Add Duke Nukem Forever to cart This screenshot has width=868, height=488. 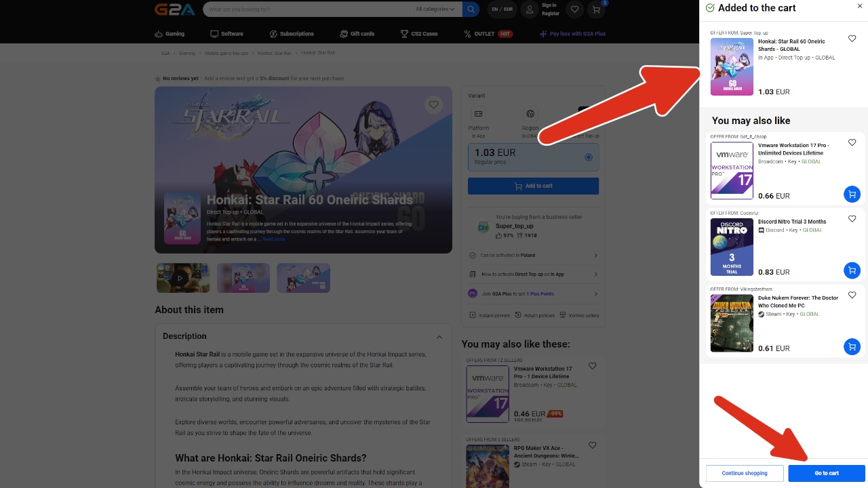852,347
